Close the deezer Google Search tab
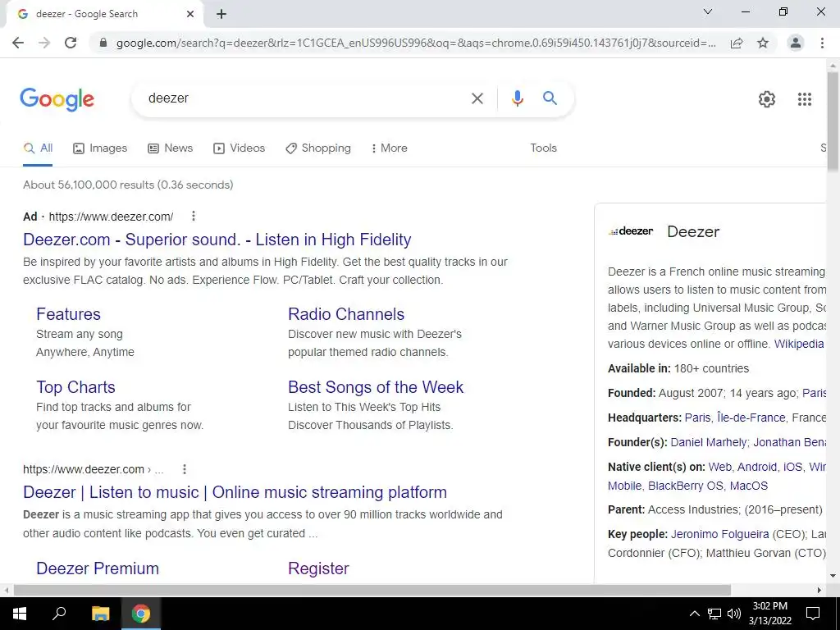This screenshot has width=840, height=630. [190, 15]
